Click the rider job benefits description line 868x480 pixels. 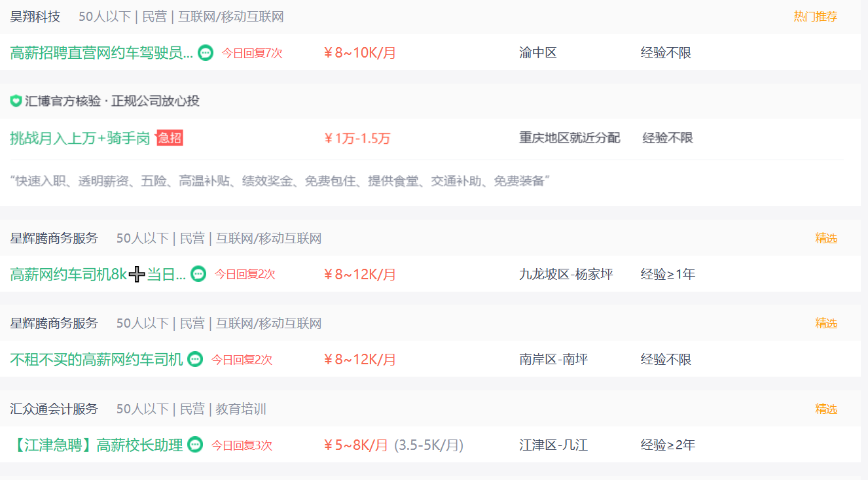280,181
